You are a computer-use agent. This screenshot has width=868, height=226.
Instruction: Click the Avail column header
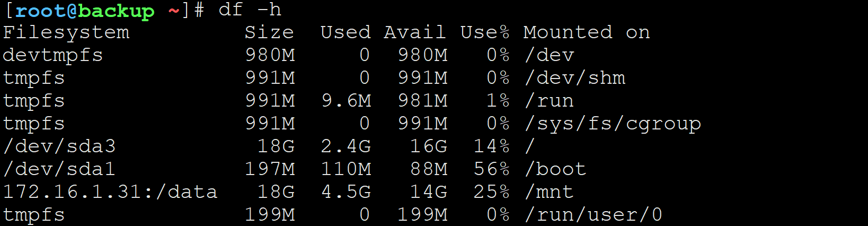[415, 32]
